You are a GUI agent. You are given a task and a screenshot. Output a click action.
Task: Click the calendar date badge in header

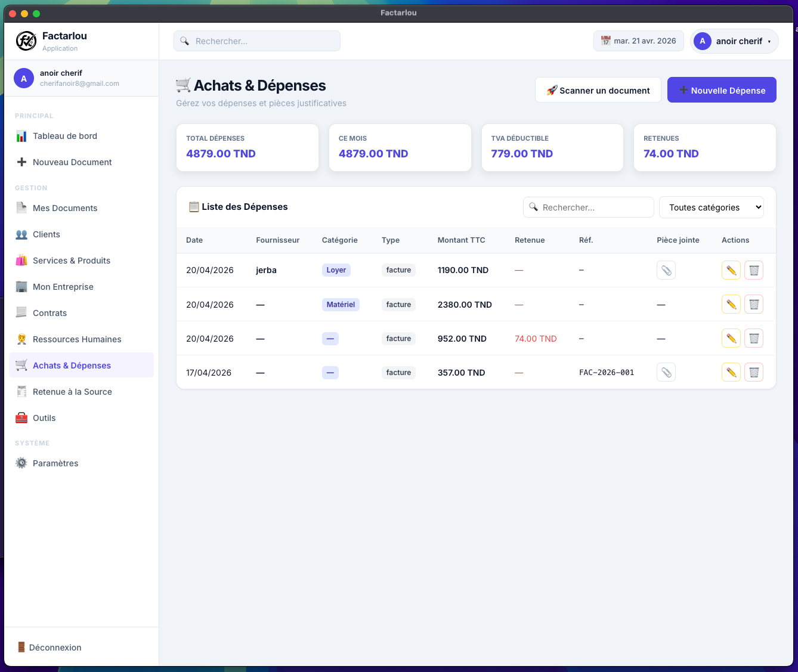coord(638,41)
